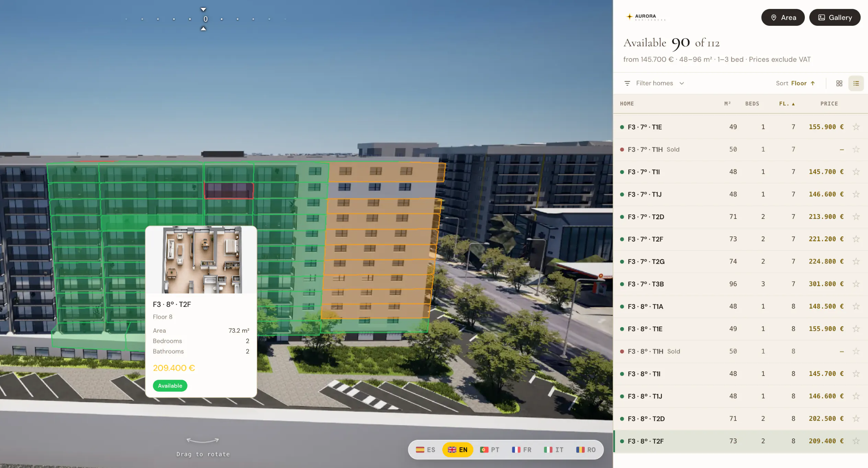Favorite the F3 · 8º · T1I home
The image size is (868, 468).
pyautogui.click(x=856, y=374)
